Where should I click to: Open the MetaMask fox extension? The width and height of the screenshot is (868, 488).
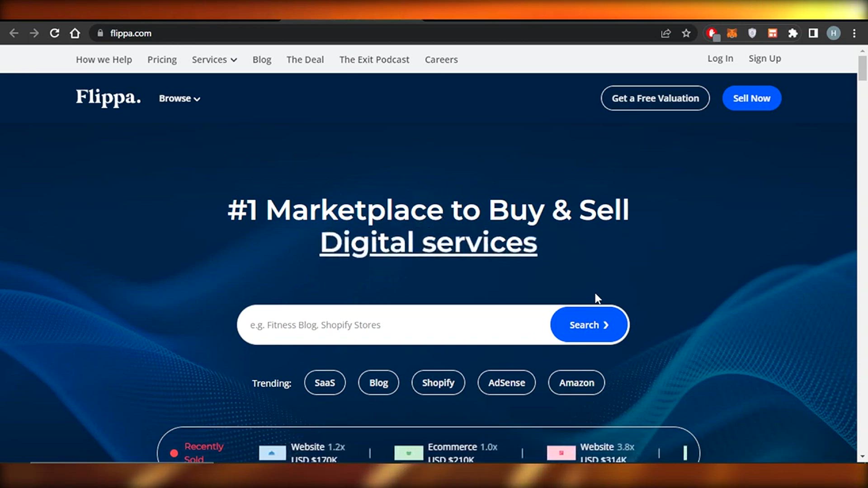point(732,33)
